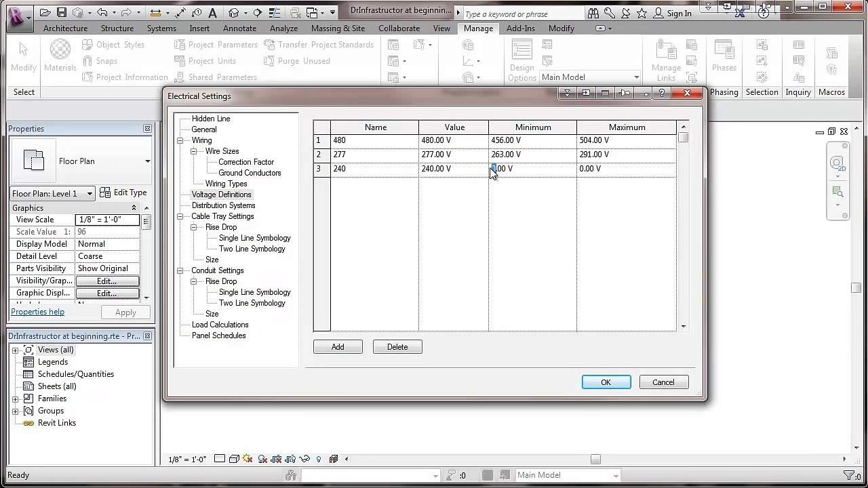
Task: Expand Views (all) in the project browser
Action: (15, 350)
